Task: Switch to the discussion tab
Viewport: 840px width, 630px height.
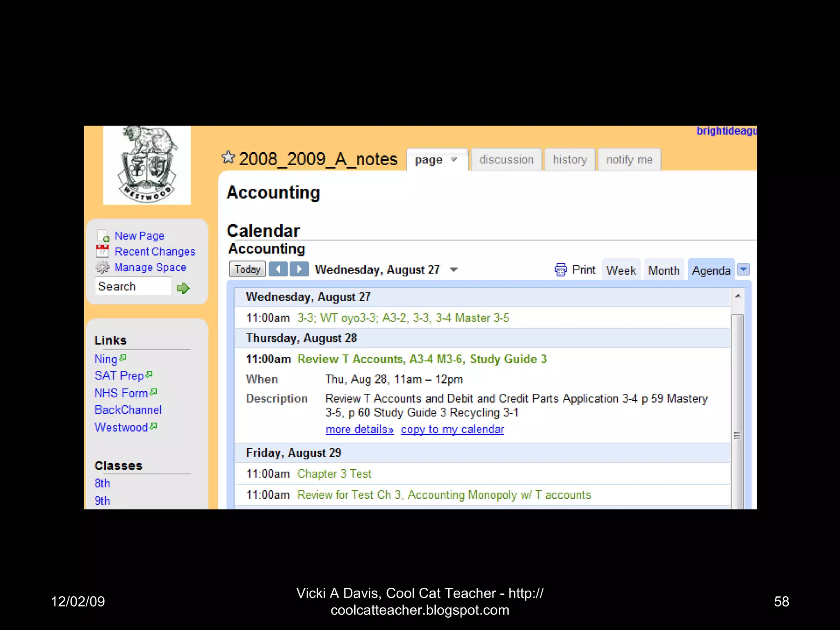Action: [x=506, y=160]
